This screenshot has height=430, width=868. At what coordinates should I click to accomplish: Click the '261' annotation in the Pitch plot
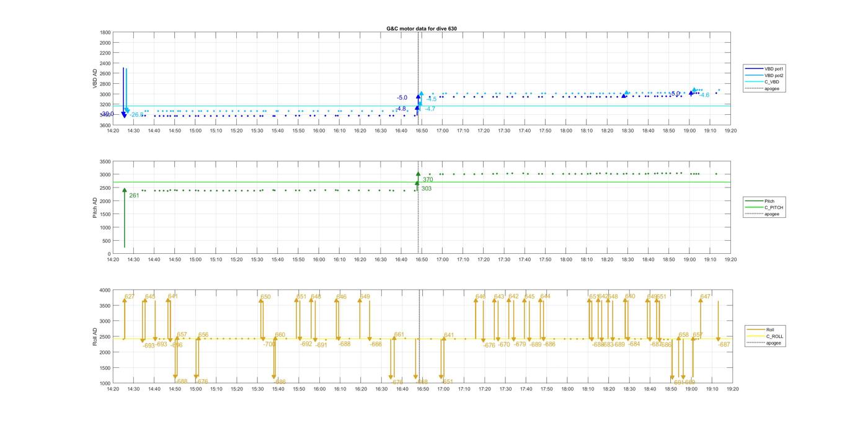pyautogui.click(x=134, y=195)
